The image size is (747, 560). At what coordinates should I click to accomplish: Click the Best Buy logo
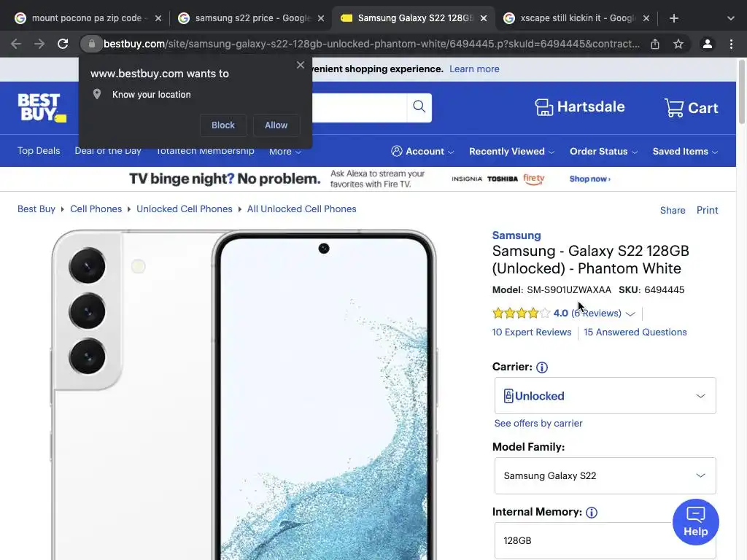(x=42, y=108)
